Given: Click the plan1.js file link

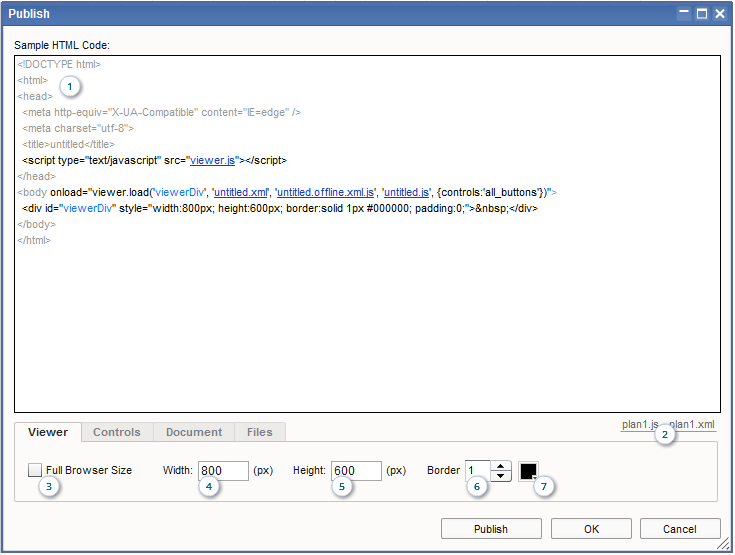Looking at the screenshot, I should pos(640,424).
